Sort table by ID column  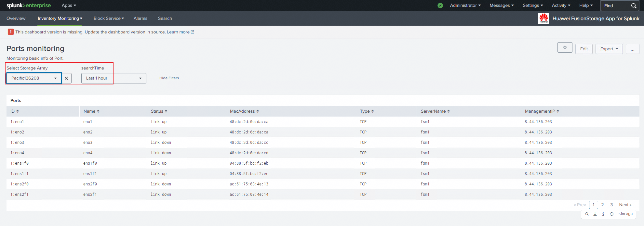15,111
